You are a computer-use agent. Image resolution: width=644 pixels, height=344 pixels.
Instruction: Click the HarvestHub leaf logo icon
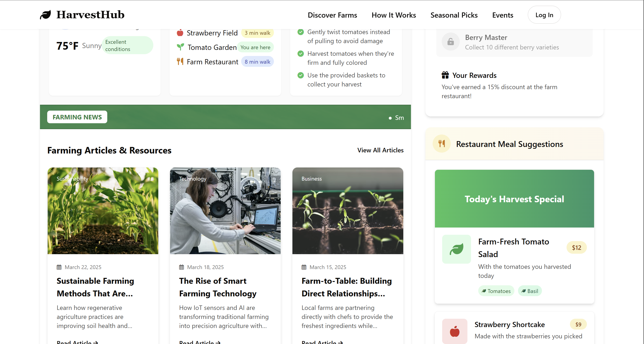pyautogui.click(x=46, y=15)
